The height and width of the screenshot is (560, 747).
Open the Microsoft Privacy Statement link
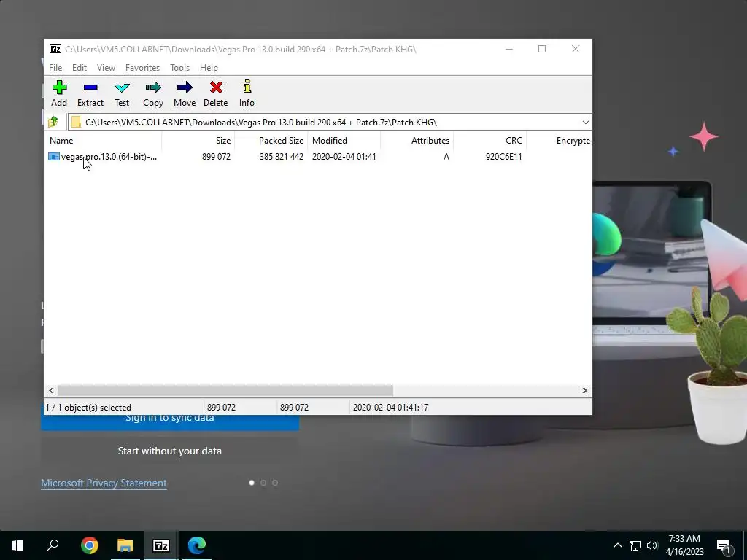coord(104,483)
